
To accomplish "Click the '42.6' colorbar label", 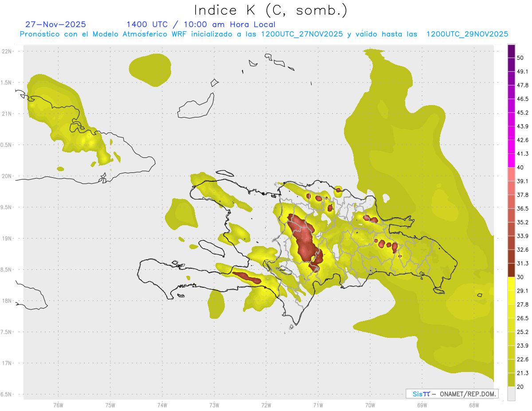I will [523, 140].
